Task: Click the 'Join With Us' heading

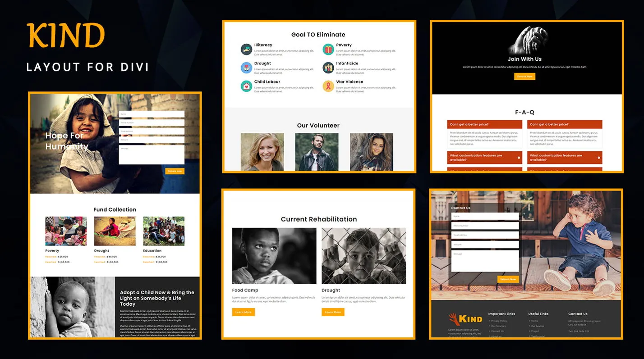Action: tap(524, 59)
